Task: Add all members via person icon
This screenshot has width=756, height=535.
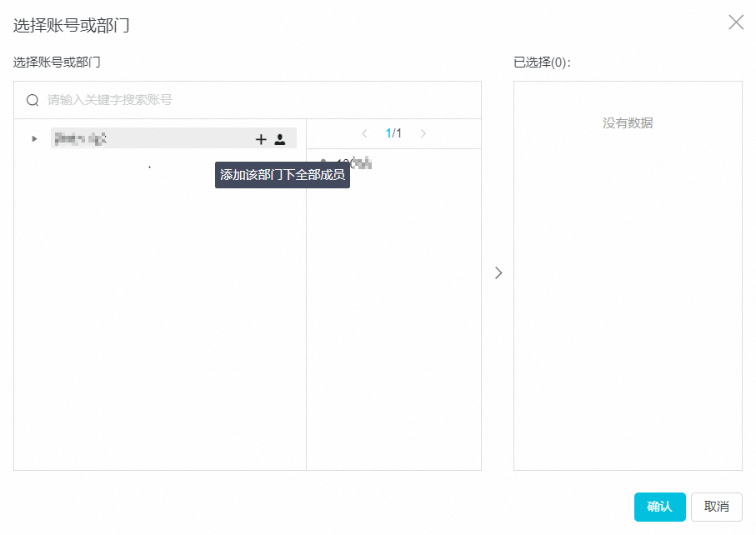Action: (280, 139)
